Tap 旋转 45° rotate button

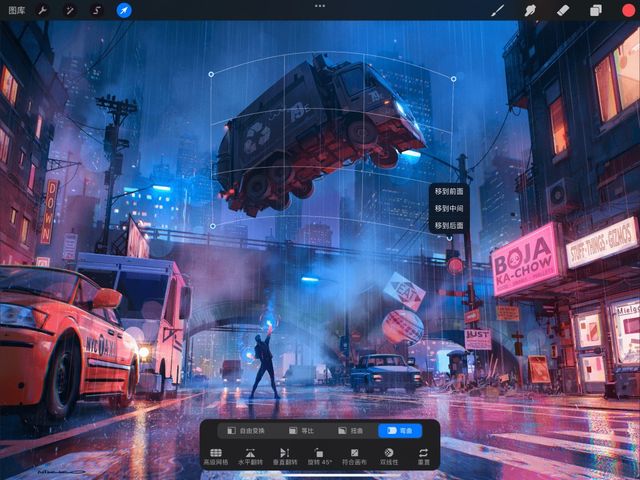320,457
